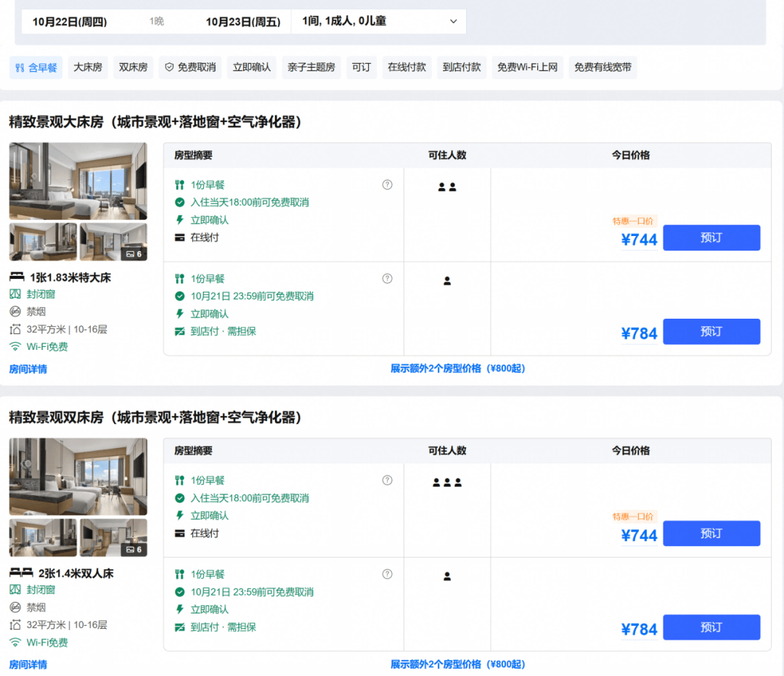
Task: Toggle the 含早餐 breakfast filter
Action: 36,68
